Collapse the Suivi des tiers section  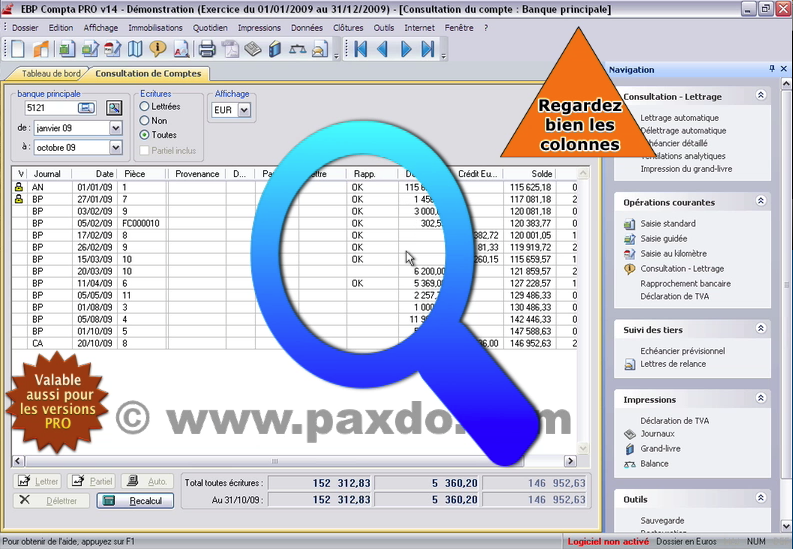coord(761,329)
